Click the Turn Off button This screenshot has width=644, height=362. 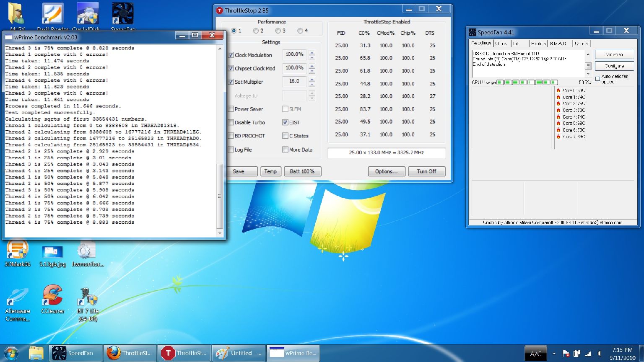[x=427, y=171]
